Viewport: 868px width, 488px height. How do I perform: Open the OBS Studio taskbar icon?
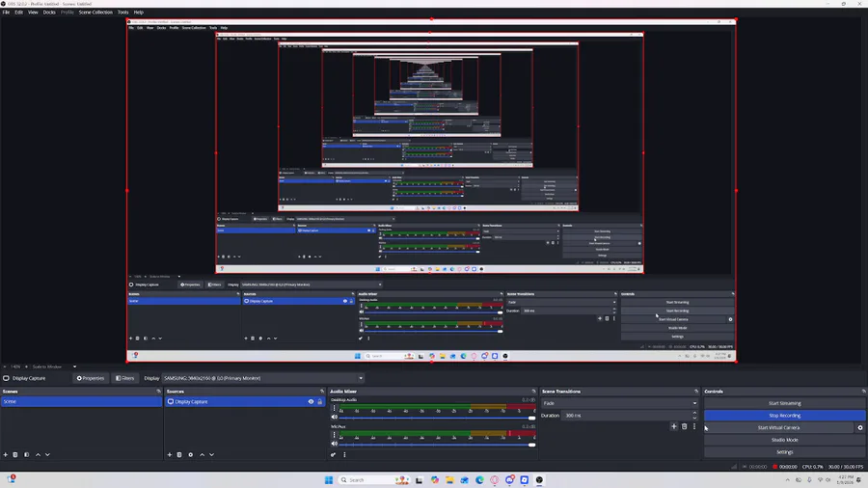539,479
